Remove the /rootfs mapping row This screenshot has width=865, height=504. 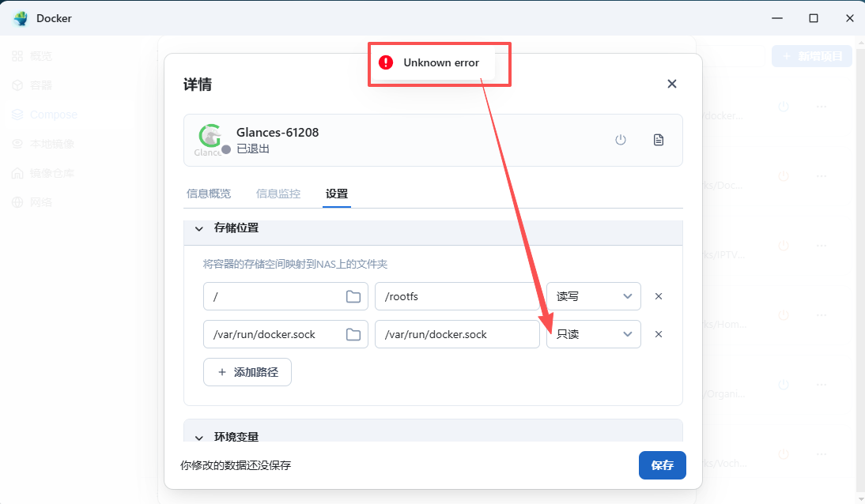[658, 296]
